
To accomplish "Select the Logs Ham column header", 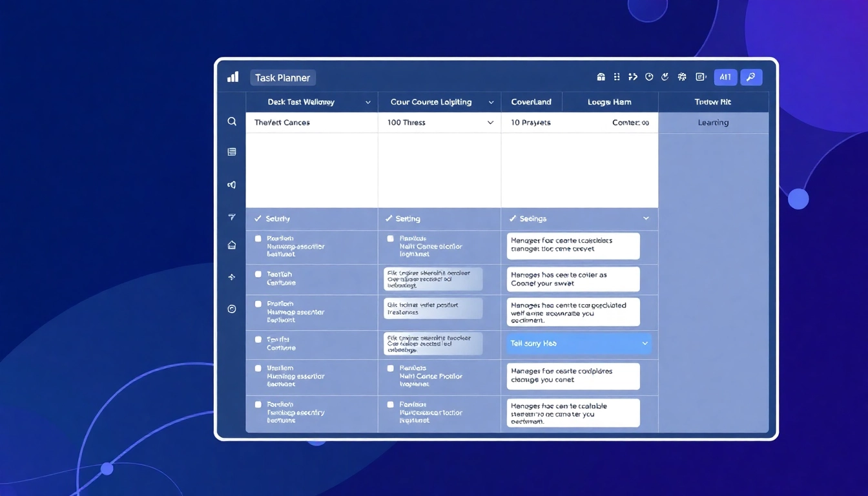I will tap(608, 101).
